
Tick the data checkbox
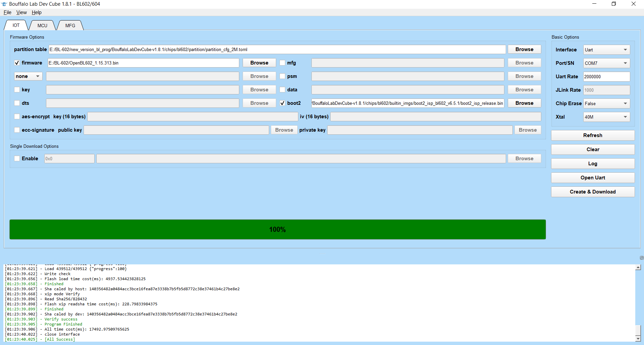pyautogui.click(x=283, y=90)
